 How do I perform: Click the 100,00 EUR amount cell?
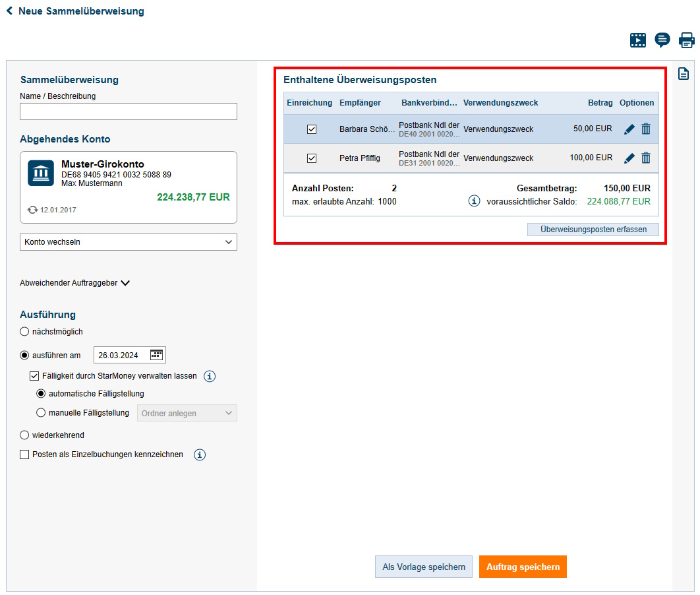point(591,158)
